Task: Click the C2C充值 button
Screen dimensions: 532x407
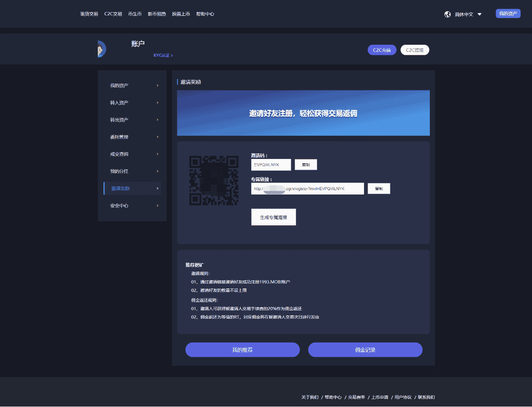Action: pyautogui.click(x=382, y=50)
